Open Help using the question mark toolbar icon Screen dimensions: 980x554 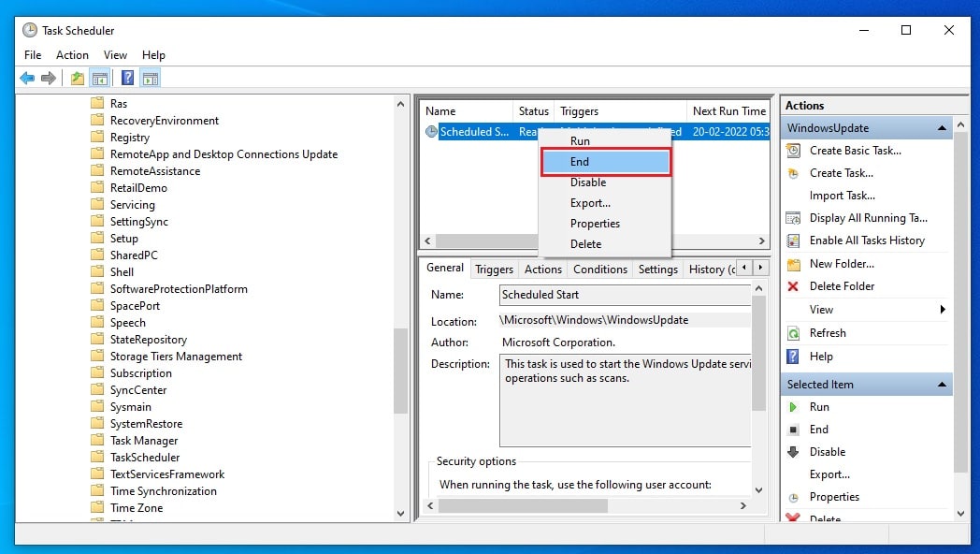coord(127,79)
